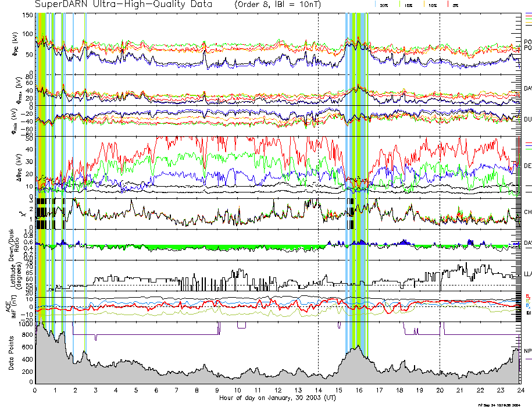
Task: Click hour tick label '16' on the x-axis
Action: pos(359,390)
